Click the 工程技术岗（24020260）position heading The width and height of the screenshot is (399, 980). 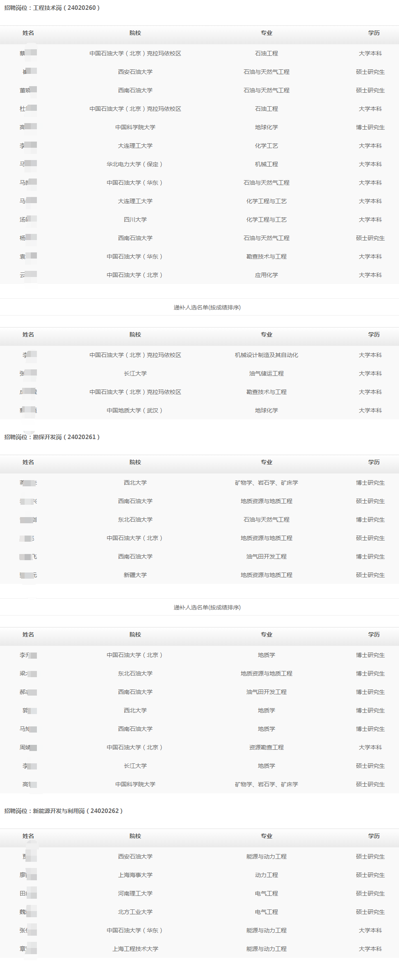click(x=52, y=8)
